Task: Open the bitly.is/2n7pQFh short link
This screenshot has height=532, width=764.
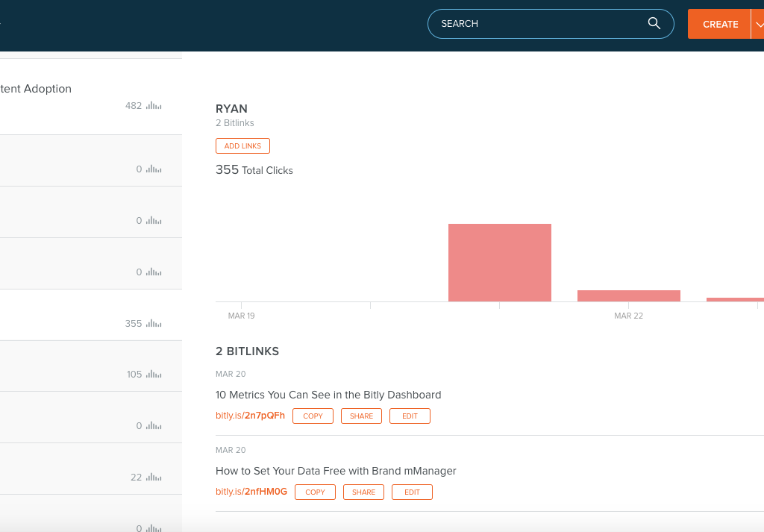Action: point(250,416)
